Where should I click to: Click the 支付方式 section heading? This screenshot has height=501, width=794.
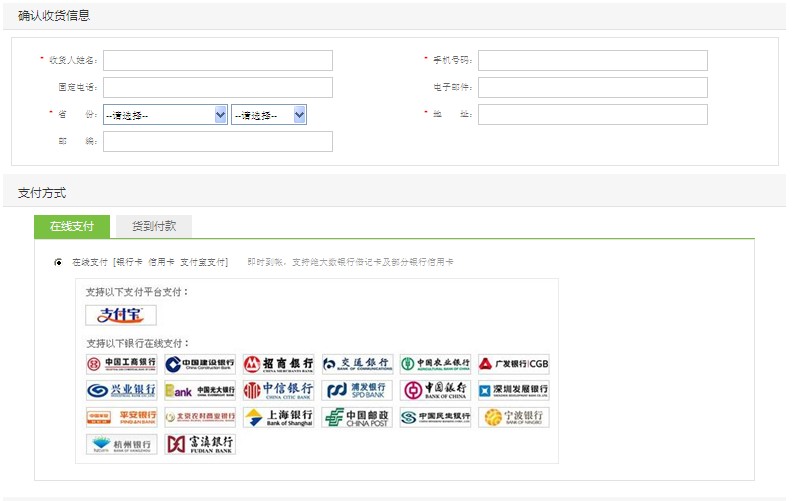pos(42,193)
